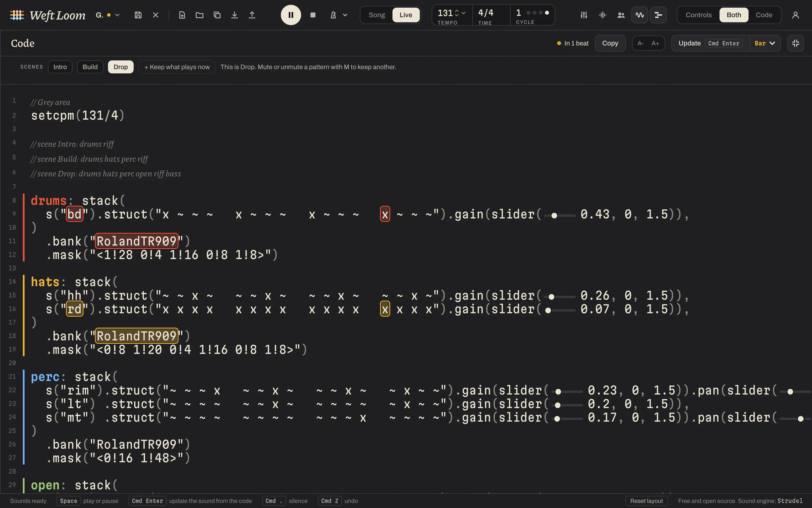Expand the metronome options chevron

coord(345,15)
